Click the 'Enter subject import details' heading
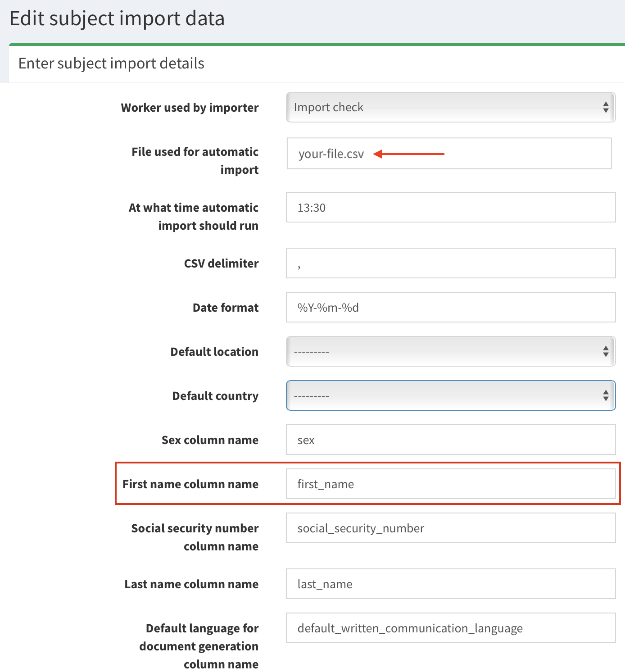The width and height of the screenshot is (625, 672). click(111, 64)
